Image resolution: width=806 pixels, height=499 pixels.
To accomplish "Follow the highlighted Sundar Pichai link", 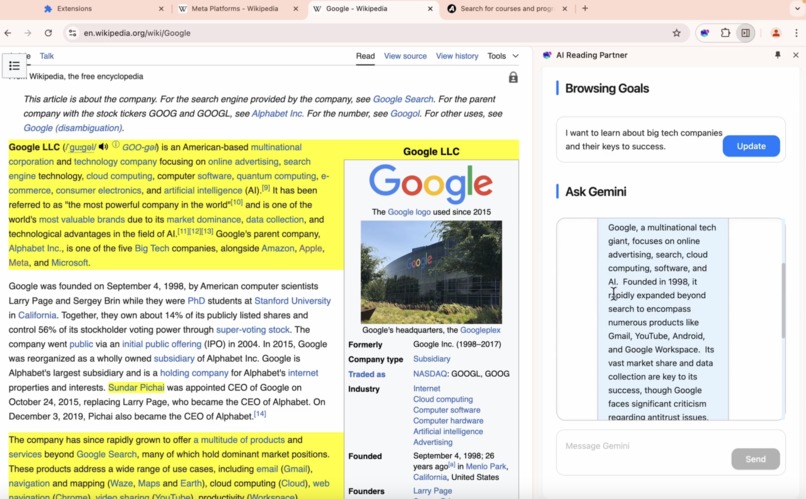I will tap(136, 387).
